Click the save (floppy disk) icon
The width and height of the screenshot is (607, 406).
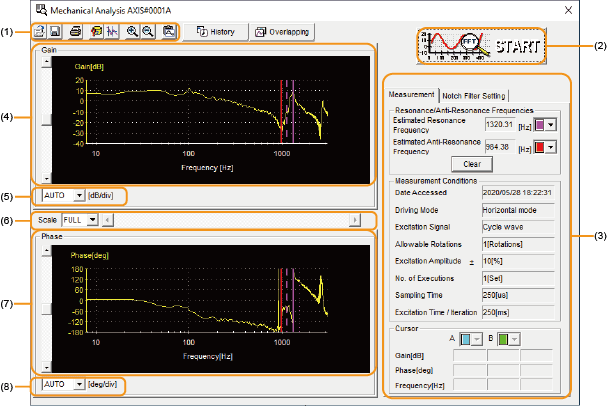56,32
